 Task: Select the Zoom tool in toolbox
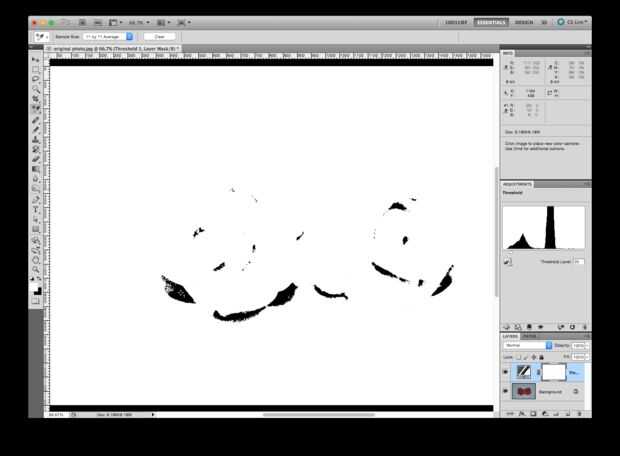36,270
